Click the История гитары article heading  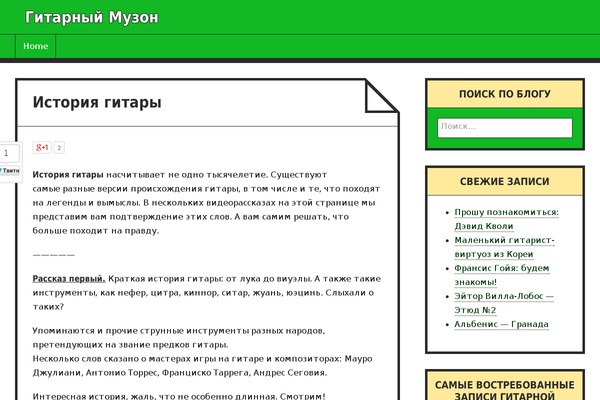97,102
